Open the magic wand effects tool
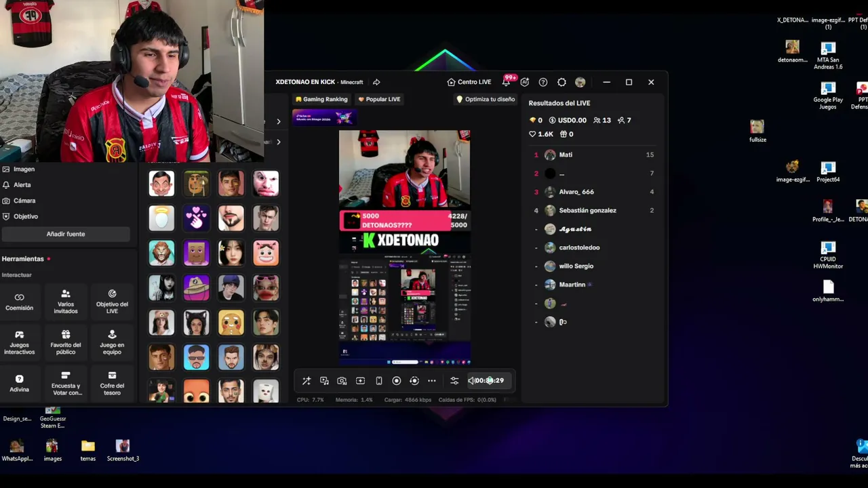The image size is (868, 488). click(307, 381)
